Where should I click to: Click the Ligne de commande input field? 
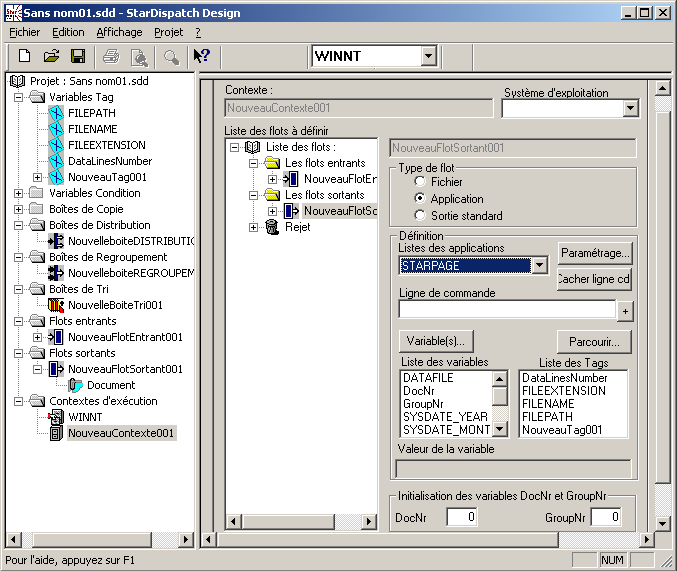point(506,310)
